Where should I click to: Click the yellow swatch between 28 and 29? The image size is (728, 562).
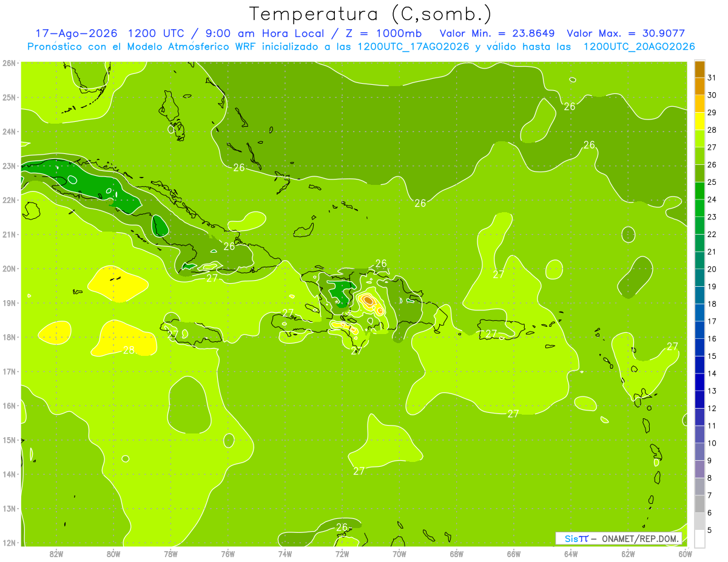pyautogui.click(x=699, y=121)
